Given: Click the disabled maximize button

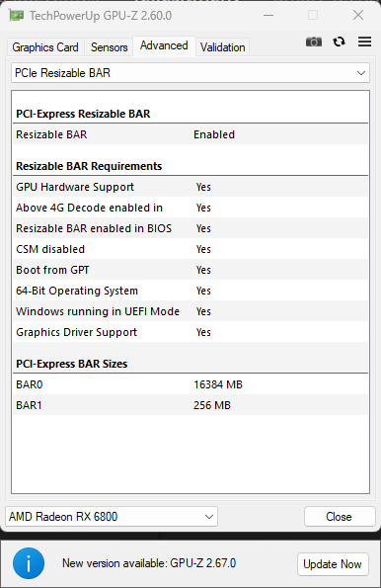Looking at the screenshot, I should (x=313, y=16).
